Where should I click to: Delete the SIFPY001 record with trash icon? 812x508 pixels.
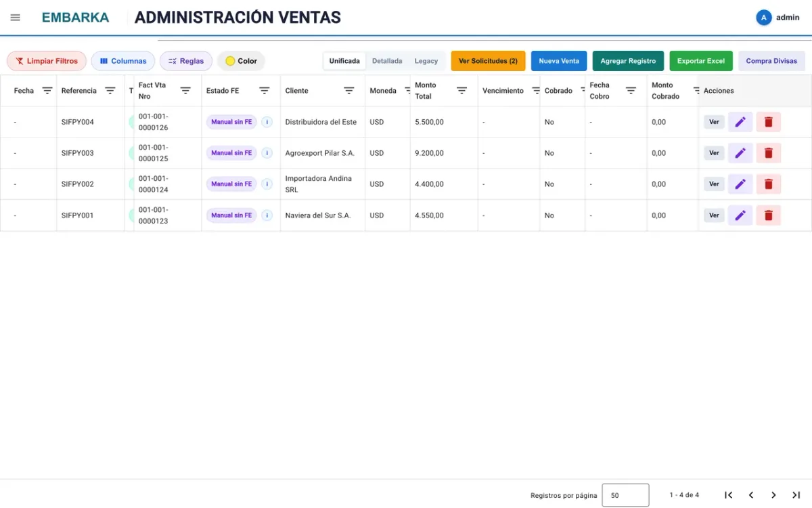769,215
